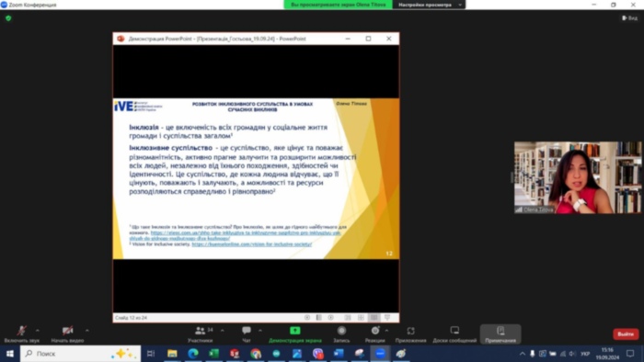Screen dimensions: 644x362
Task: Click the green encryption shield icon
Action: point(8,18)
